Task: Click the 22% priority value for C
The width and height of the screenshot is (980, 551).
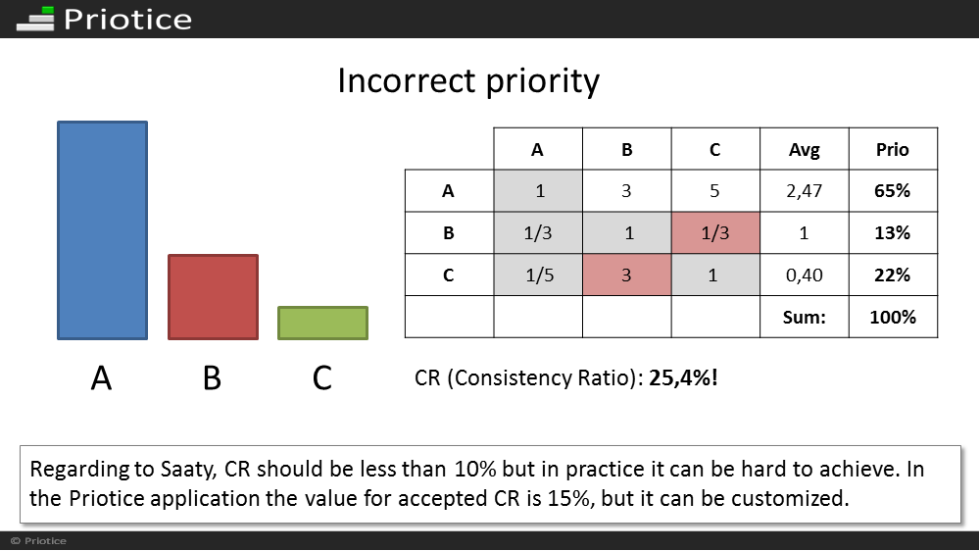Action: [x=893, y=275]
